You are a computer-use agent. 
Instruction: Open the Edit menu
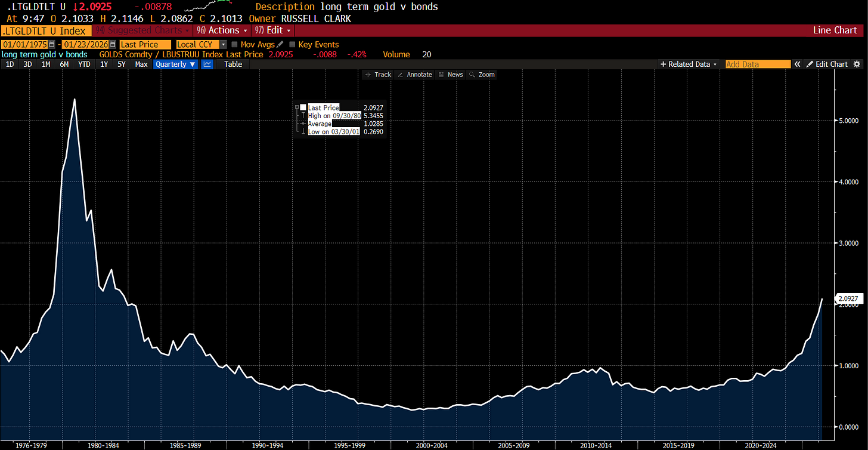[272, 30]
